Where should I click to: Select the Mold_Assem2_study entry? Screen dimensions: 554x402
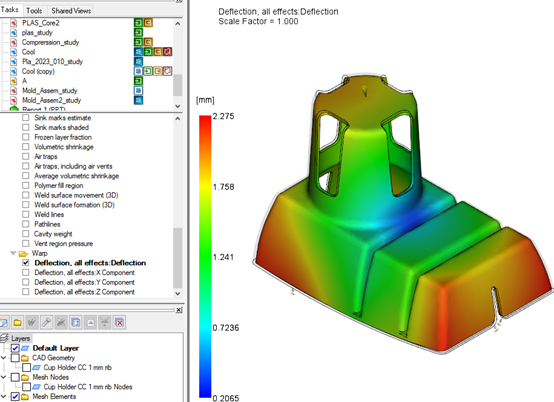[x=52, y=100]
